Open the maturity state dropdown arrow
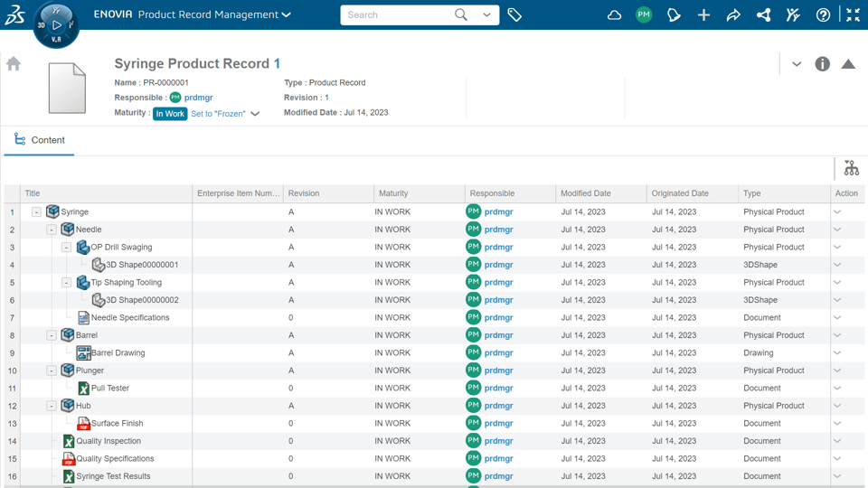 (255, 114)
